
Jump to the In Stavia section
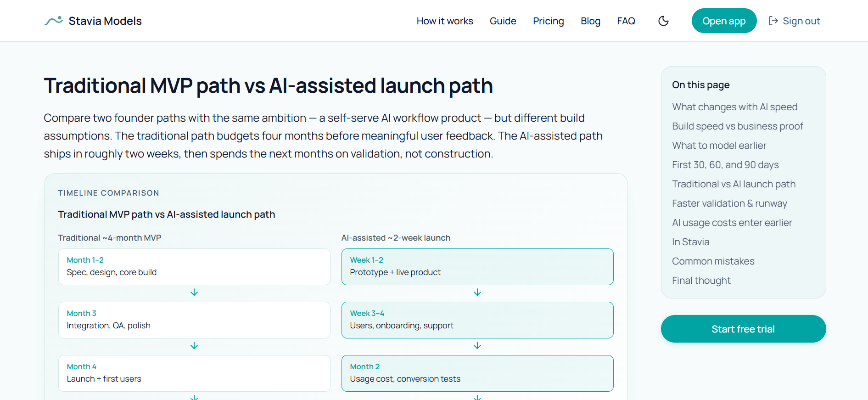(x=691, y=242)
